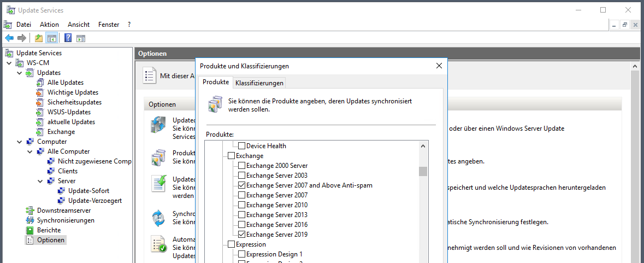Click the Berichte icon
The width and height of the screenshot is (644, 263).
coord(29,230)
